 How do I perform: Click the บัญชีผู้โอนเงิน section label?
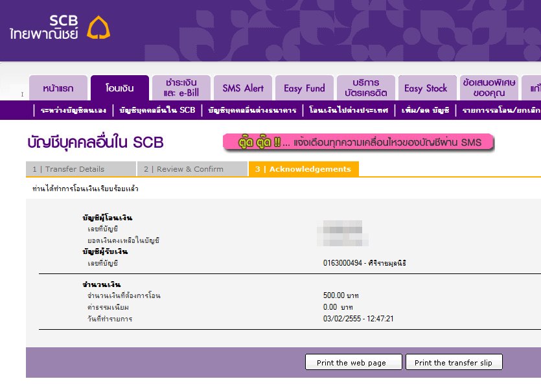click(108, 218)
